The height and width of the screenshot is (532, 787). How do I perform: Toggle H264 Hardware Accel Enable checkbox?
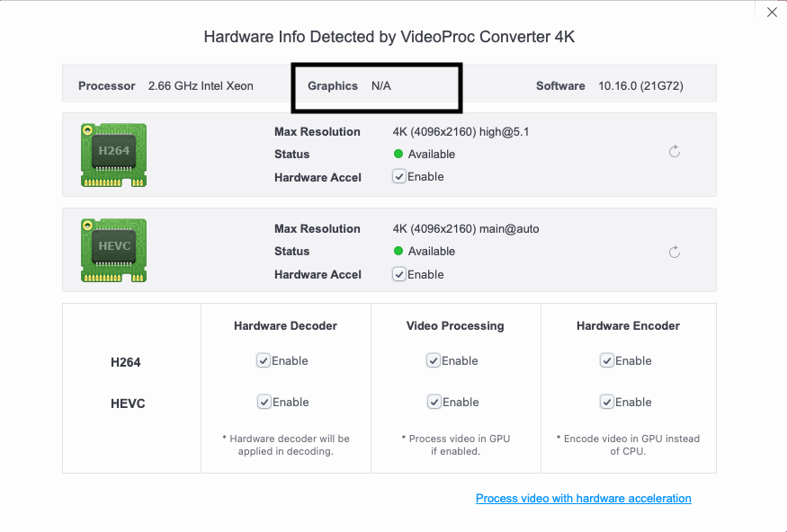click(x=399, y=176)
